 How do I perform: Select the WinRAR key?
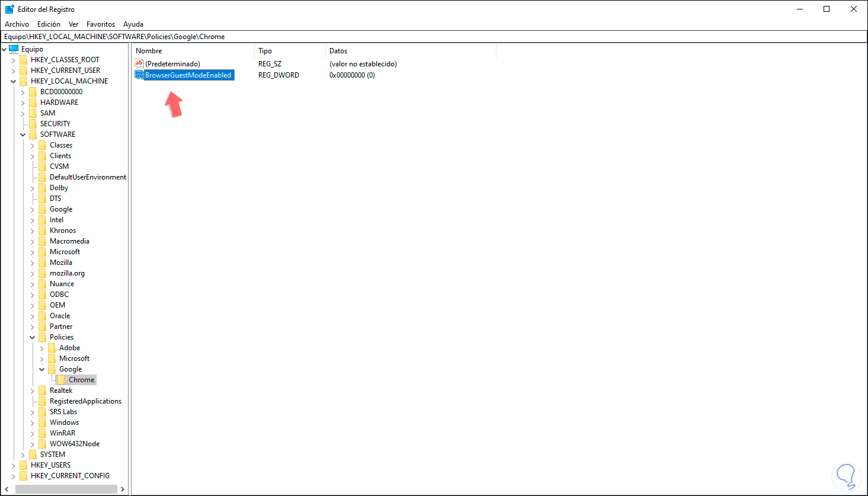pos(62,433)
